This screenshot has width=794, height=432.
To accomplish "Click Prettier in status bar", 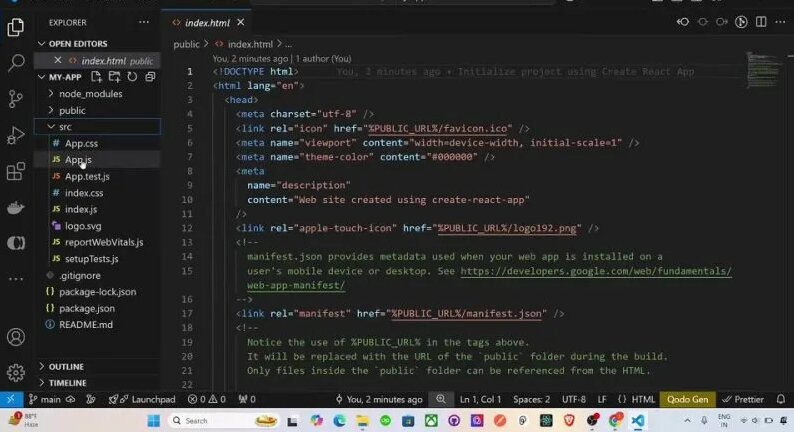I will click(743, 399).
